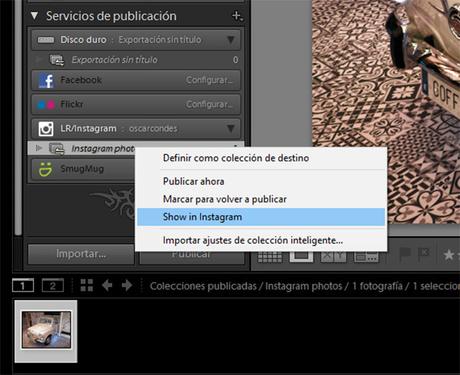
Task: Switch to survey view in toolbar
Action: click(366, 257)
